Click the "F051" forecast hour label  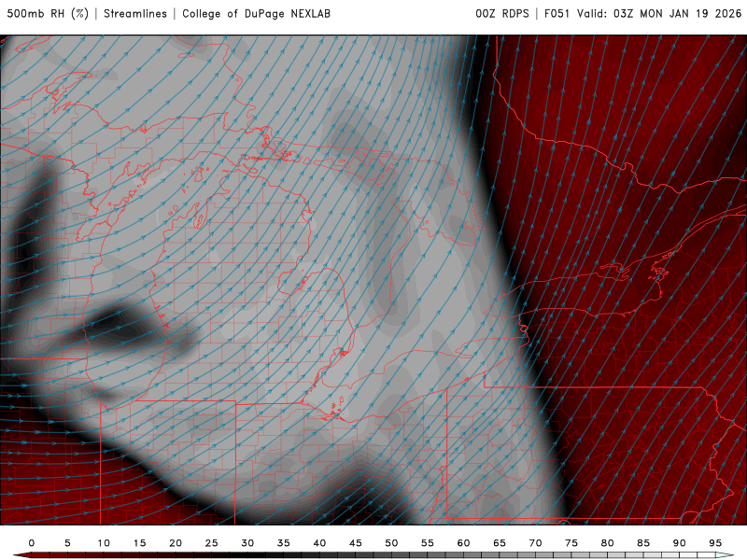[557, 14]
